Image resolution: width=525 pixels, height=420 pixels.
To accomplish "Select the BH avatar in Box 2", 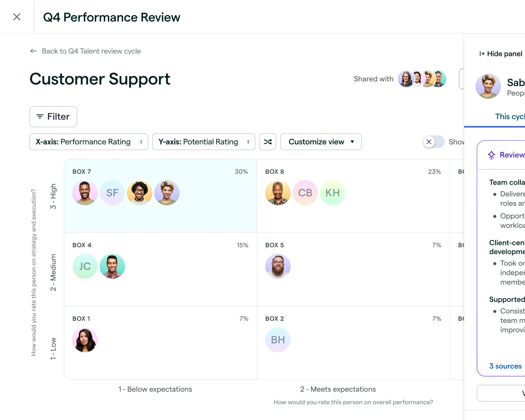I will coord(278,339).
